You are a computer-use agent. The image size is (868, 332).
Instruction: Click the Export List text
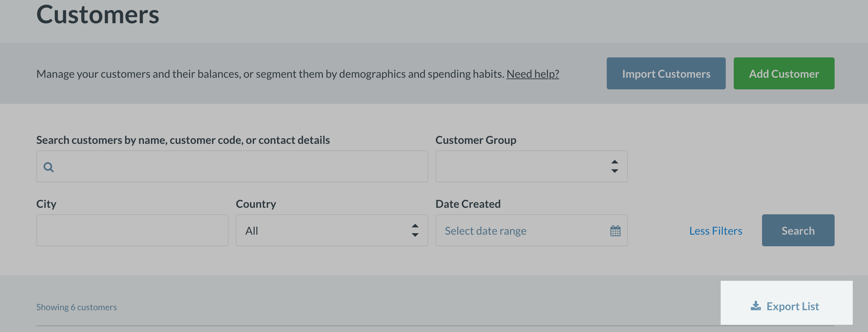click(793, 306)
